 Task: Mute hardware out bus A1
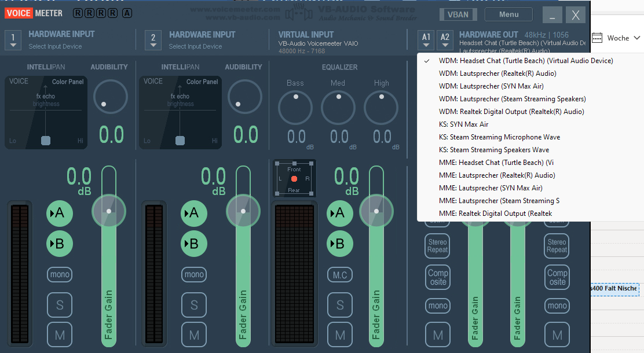tap(438, 335)
